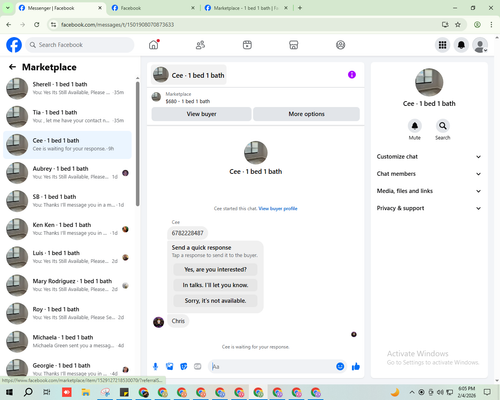Record a voice clip with microphone icon
Screen dimensions: 500x400
point(155,367)
